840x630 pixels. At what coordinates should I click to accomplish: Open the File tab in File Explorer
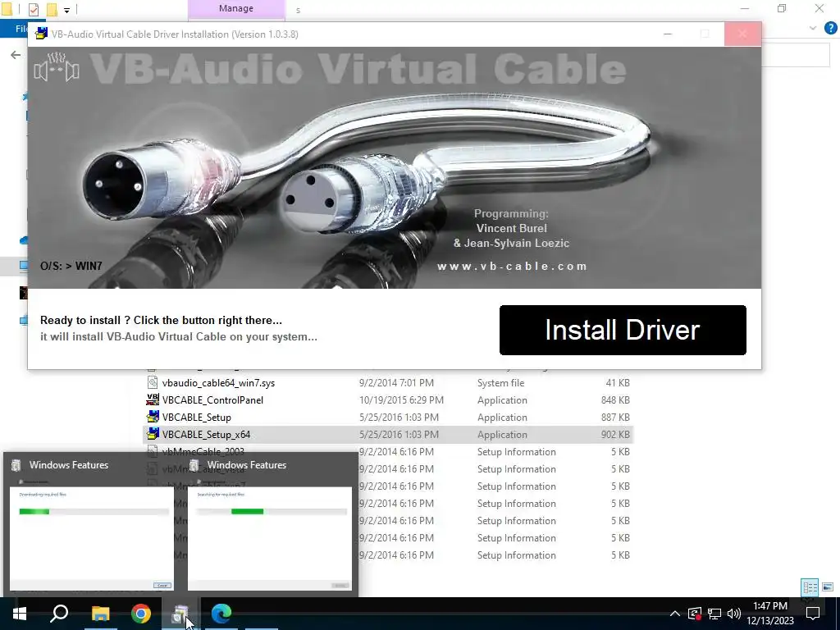(x=21, y=29)
